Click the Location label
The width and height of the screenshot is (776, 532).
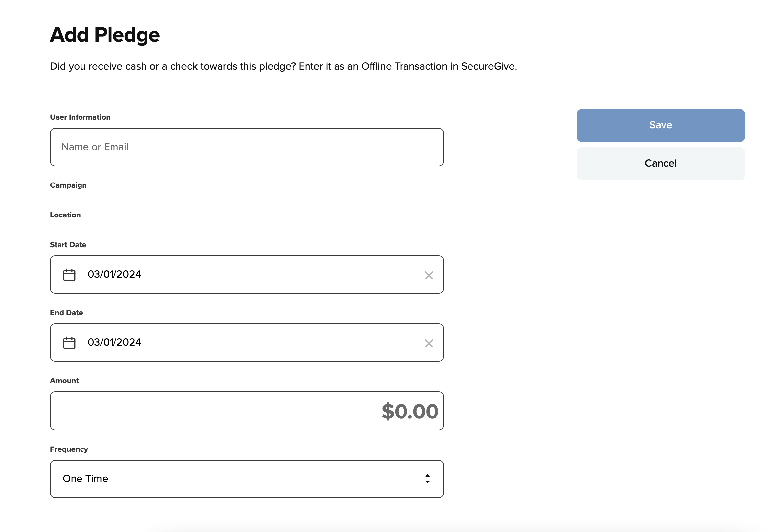[x=65, y=215]
